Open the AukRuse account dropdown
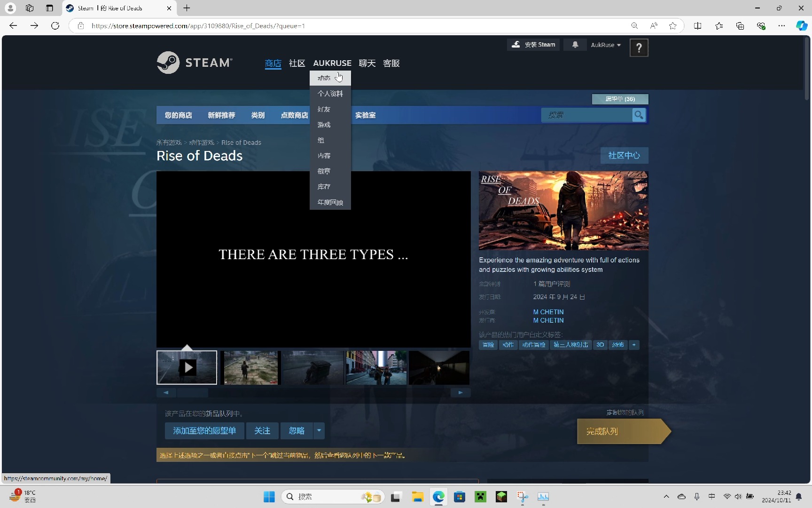The image size is (812, 508). point(606,45)
